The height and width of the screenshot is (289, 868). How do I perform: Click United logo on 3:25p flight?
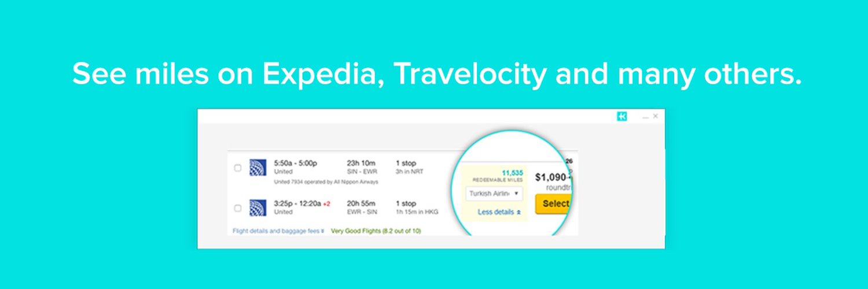click(258, 208)
